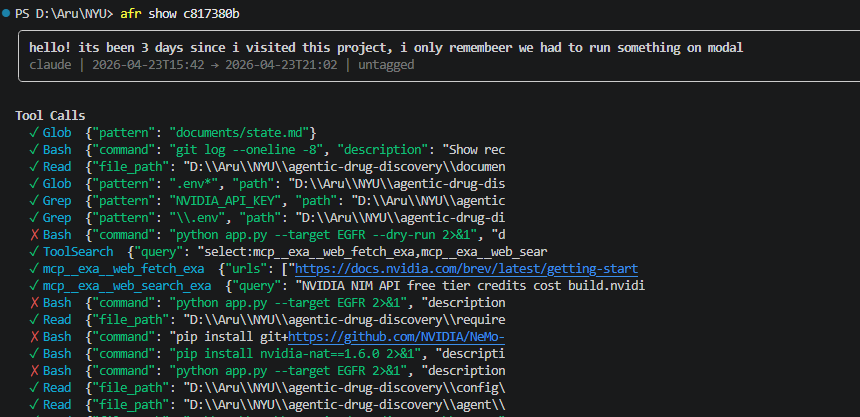Click the 'pip install nvidia-nat==1.6.0' row
The width and height of the screenshot is (860, 417).
(x=267, y=354)
